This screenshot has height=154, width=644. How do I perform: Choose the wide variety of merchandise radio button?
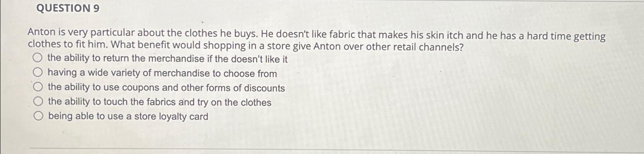coord(37,72)
